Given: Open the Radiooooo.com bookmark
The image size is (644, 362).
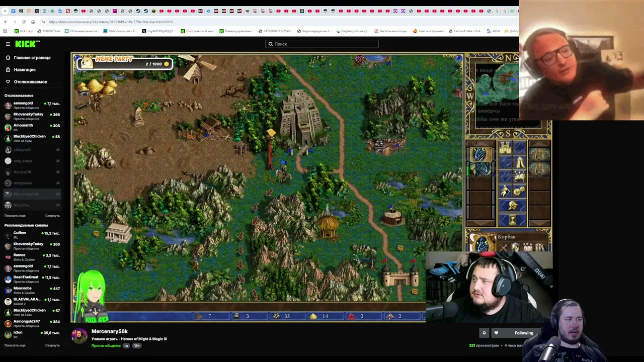Looking at the screenshot, I should click(120, 31).
